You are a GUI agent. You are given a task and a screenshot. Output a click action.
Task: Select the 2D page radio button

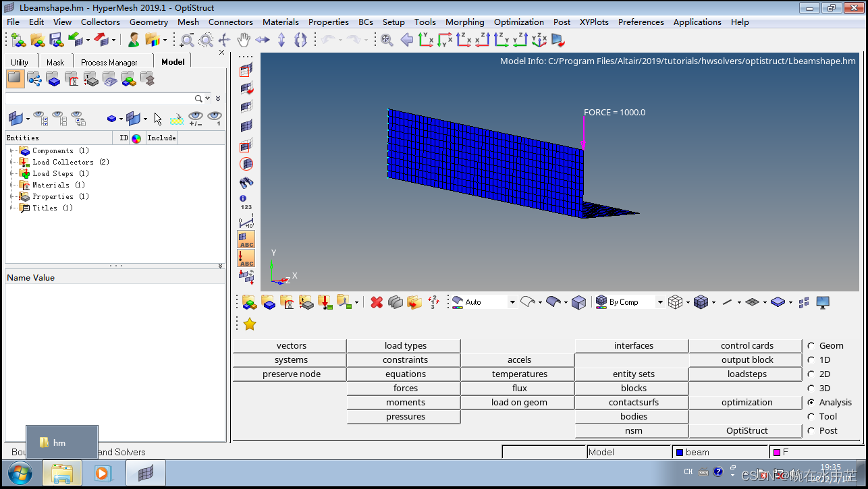[x=811, y=374]
